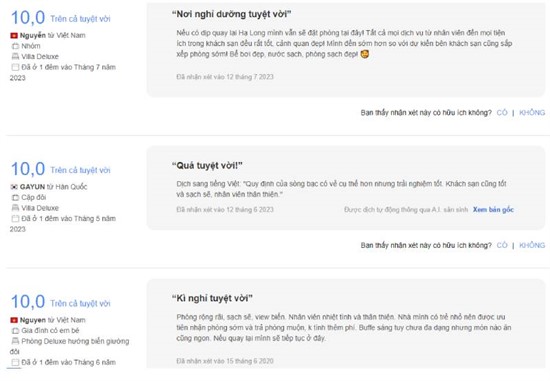Select CÓ under GAYUN's review

[502, 245]
